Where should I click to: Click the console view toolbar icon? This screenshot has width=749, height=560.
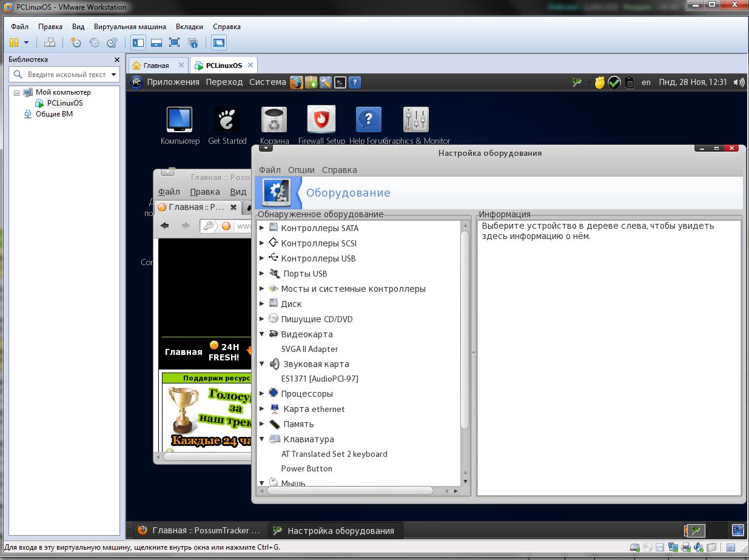219,42
